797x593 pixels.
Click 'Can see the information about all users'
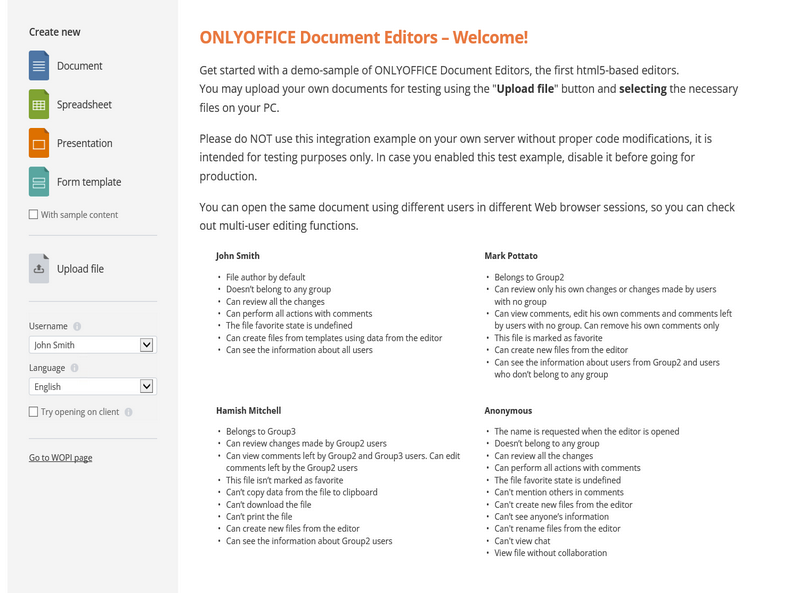coord(299,350)
